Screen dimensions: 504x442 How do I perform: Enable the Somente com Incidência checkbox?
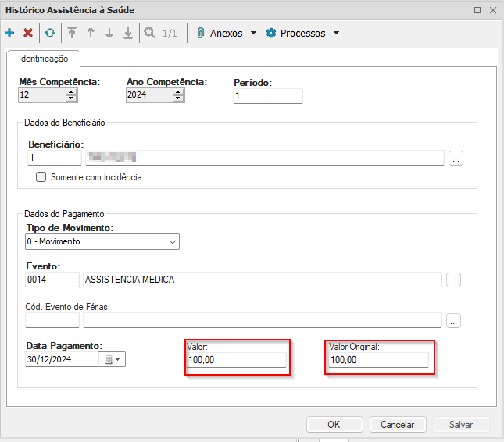[41, 177]
